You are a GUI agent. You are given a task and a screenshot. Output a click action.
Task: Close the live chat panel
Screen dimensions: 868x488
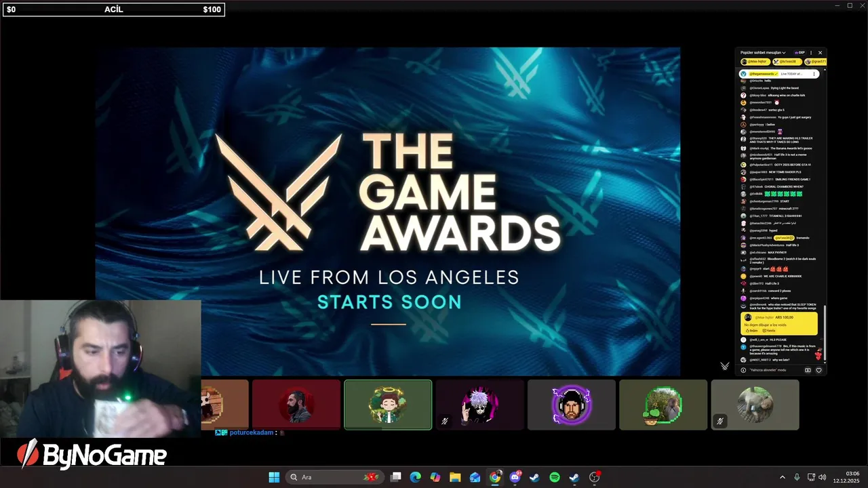tap(820, 52)
